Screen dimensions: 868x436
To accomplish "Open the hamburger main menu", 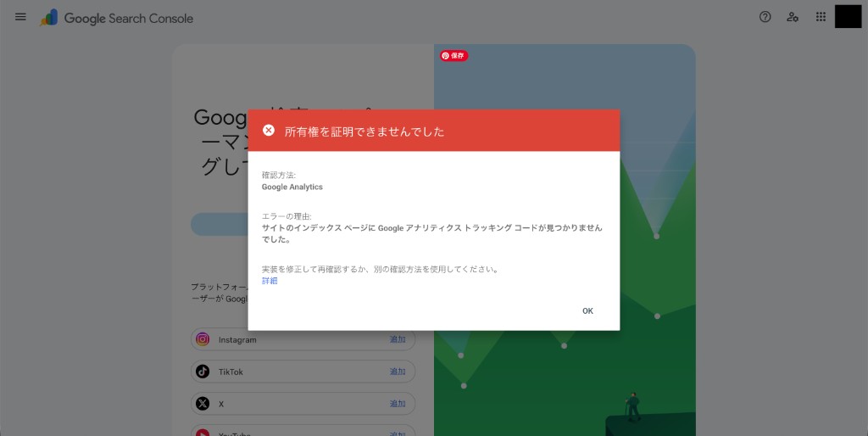I will (x=20, y=17).
